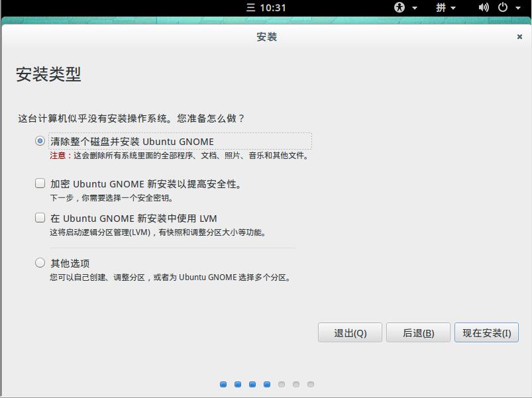This screenshot has width=532, height=398.
Task: Close the installer window
Action: tap(519, 36)
